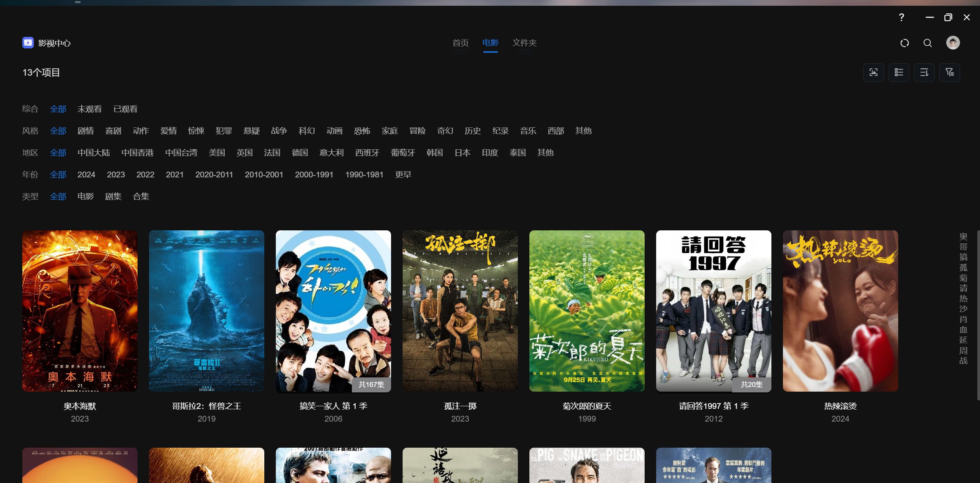
Task: Open the 菊次郎的夏天 poster
Action: pyautogui.click(x=587, y=311)
